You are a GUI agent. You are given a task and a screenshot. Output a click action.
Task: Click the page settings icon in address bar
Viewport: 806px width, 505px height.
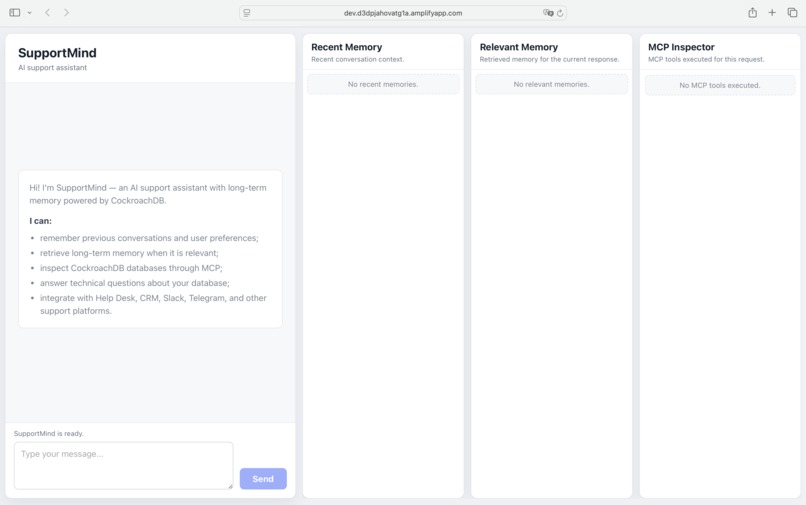[x=247, y=13]
